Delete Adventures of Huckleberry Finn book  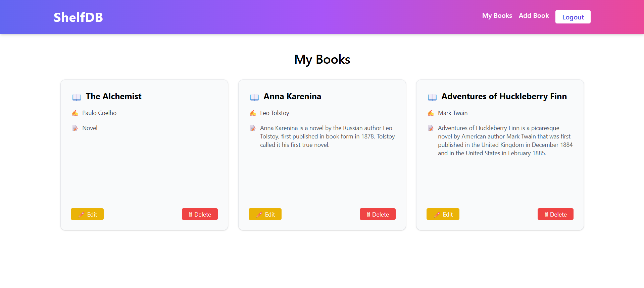click(x=555, y=214)
